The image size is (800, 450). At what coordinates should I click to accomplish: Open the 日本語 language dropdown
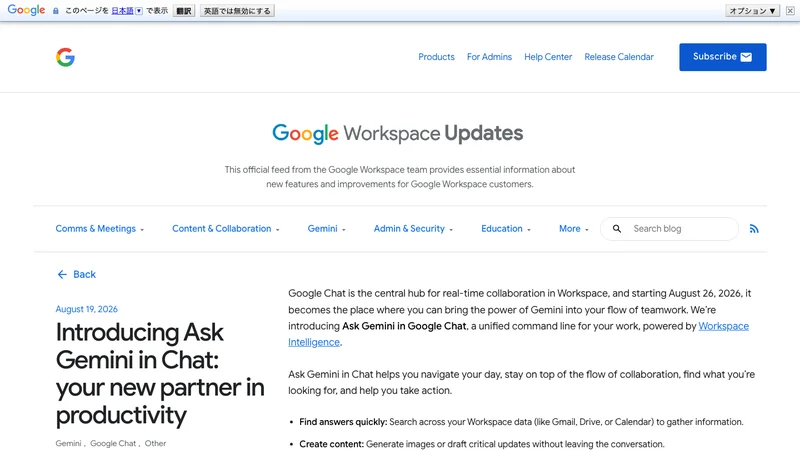127,11
